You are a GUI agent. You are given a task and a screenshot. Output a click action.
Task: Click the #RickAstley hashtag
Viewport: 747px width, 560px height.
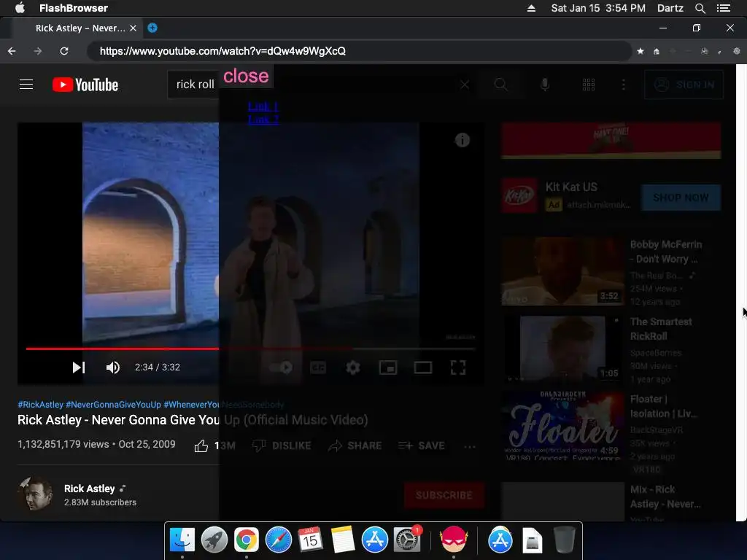coord(41,404)
